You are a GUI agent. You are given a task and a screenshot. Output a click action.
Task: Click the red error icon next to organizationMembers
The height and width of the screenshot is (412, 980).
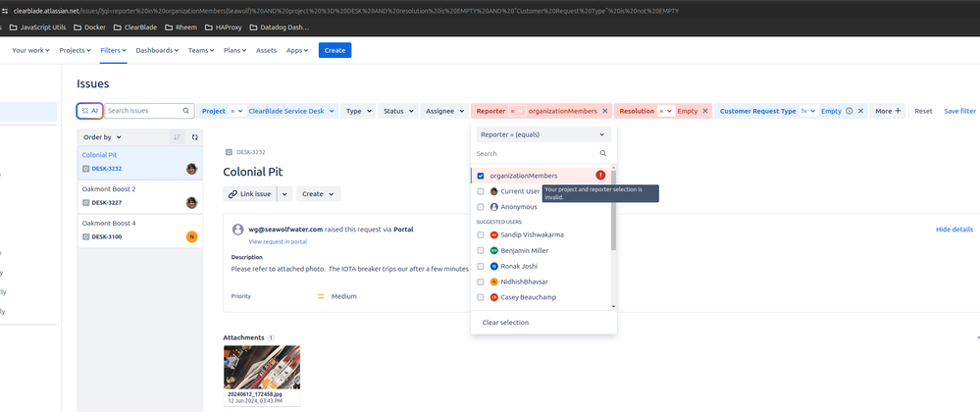(x=600, y=175)
